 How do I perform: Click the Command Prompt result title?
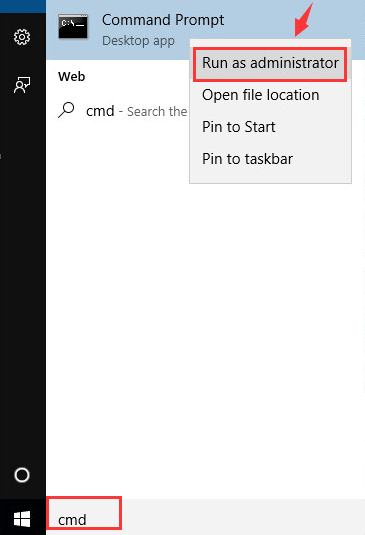[x=163, y=20]
